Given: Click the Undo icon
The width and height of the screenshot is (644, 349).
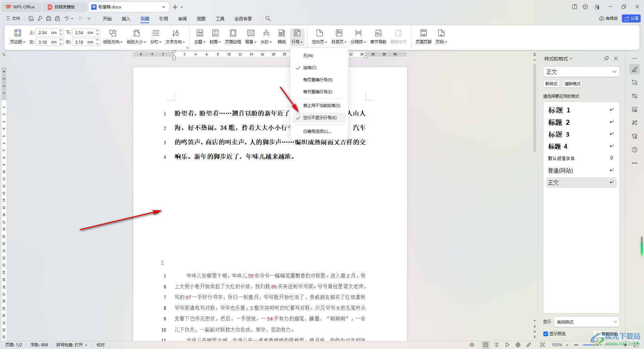Looking at the screenshot, I should coord(67,18).
